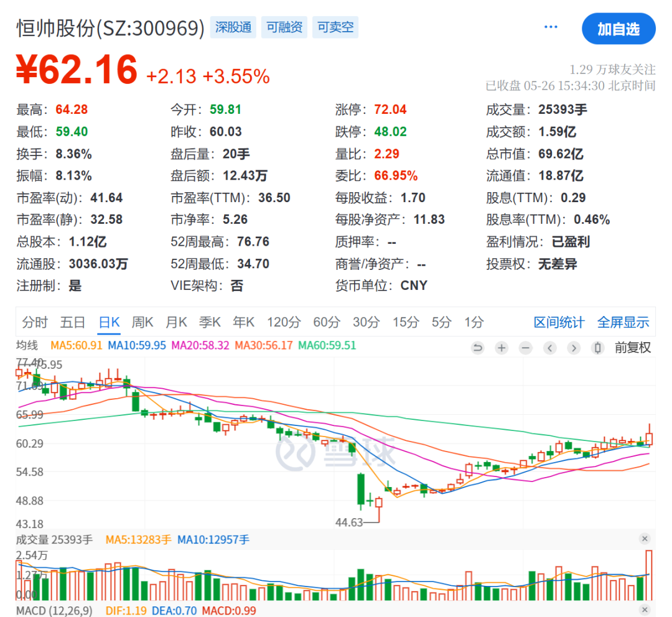Click the 市盈率(TTM) value 36.50
Viewport: 672px width, 617px height.
tap(274, 198)
